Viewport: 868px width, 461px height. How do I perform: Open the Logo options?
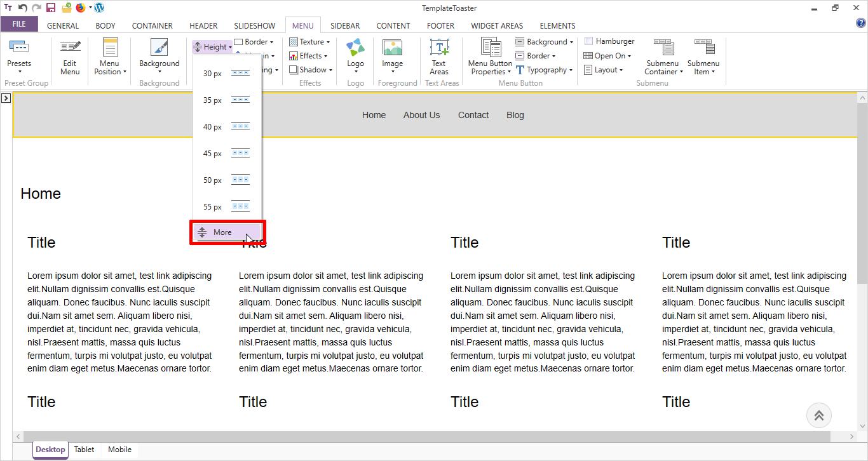(355, 55)
